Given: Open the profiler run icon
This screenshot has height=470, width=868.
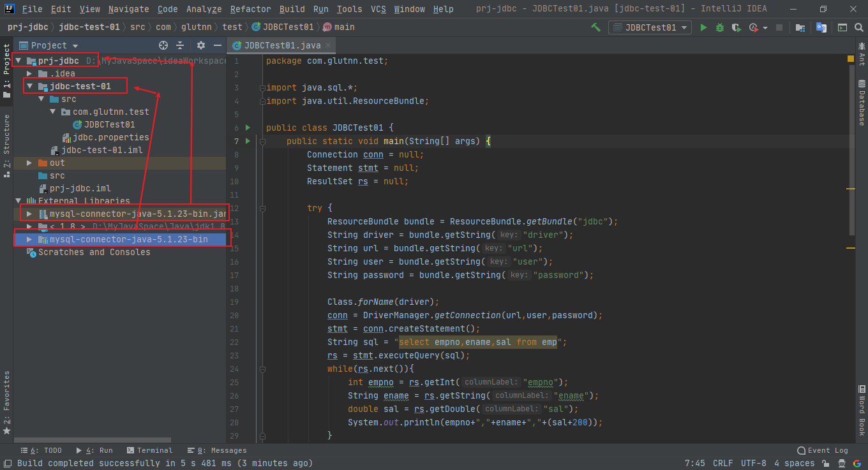Looking at the screenshot, I should pos(753,27).
